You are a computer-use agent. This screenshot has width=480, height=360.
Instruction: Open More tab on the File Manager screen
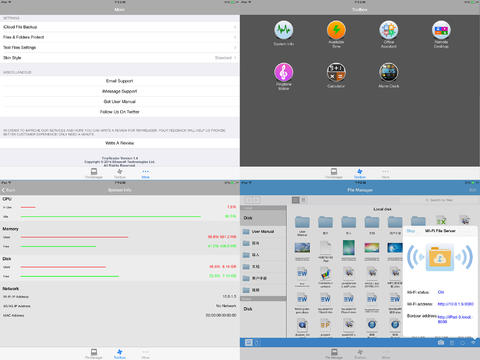tap(386, 354)
